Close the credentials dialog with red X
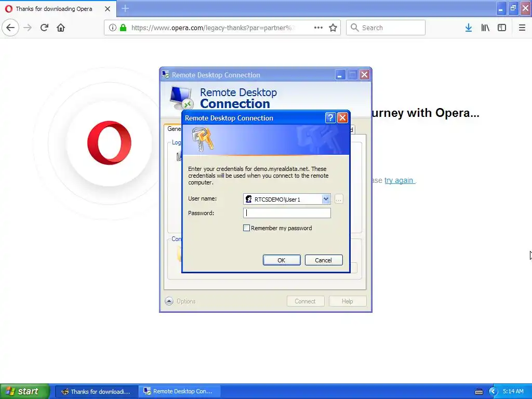The height and width of the screenshot is (399, 532). coord(343,118)
